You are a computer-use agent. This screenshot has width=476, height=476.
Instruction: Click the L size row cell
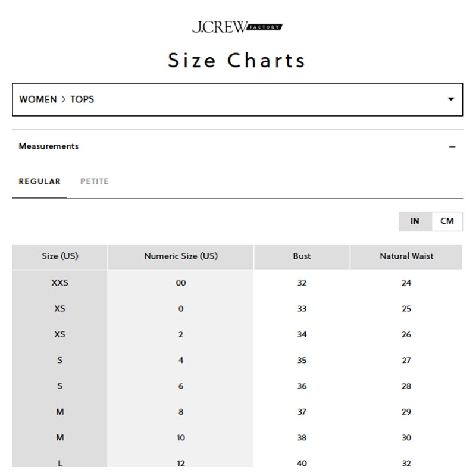[60, 464]
